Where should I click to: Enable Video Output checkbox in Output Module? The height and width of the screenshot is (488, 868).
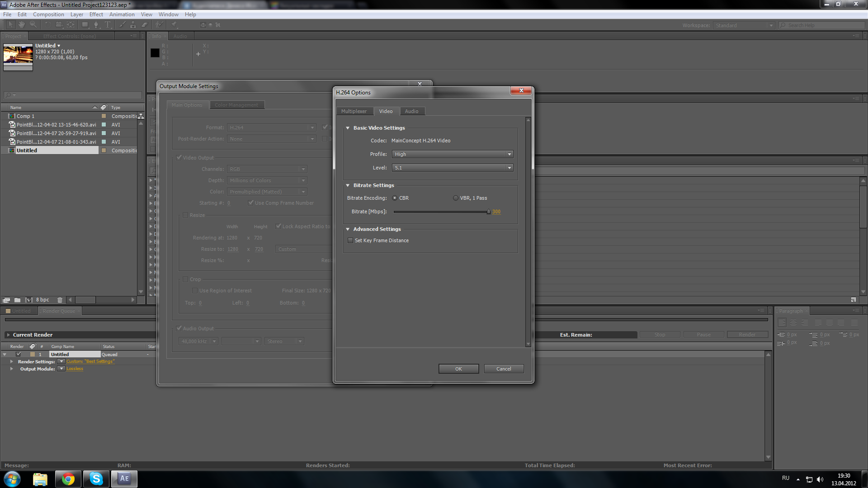point(179,157)
